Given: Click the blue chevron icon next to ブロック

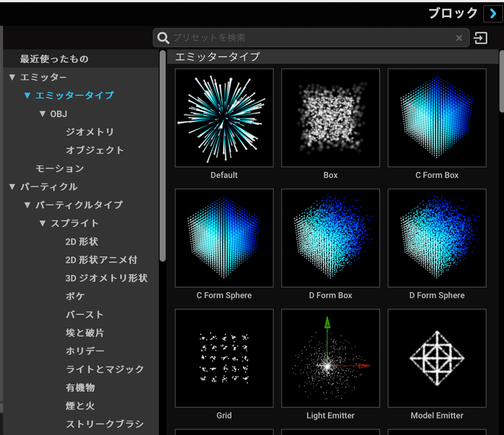Looking at the screenshot, I should (x=492, y=13).
